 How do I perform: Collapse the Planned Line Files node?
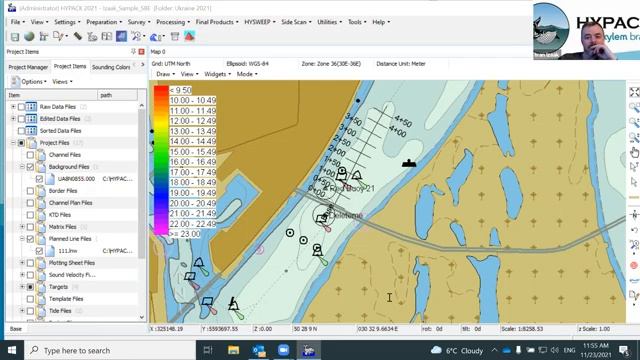(x=22, y=239)
